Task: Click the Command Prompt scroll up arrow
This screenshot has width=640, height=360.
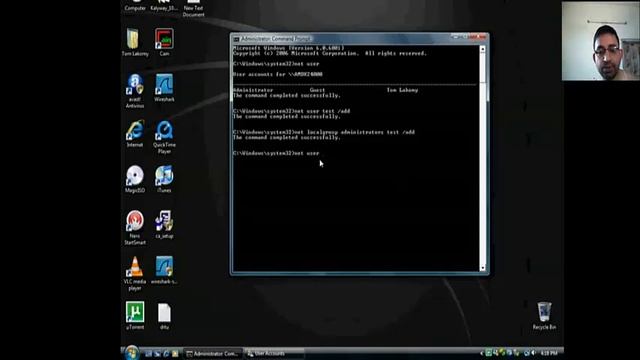Action: click(x=482, y=49)
